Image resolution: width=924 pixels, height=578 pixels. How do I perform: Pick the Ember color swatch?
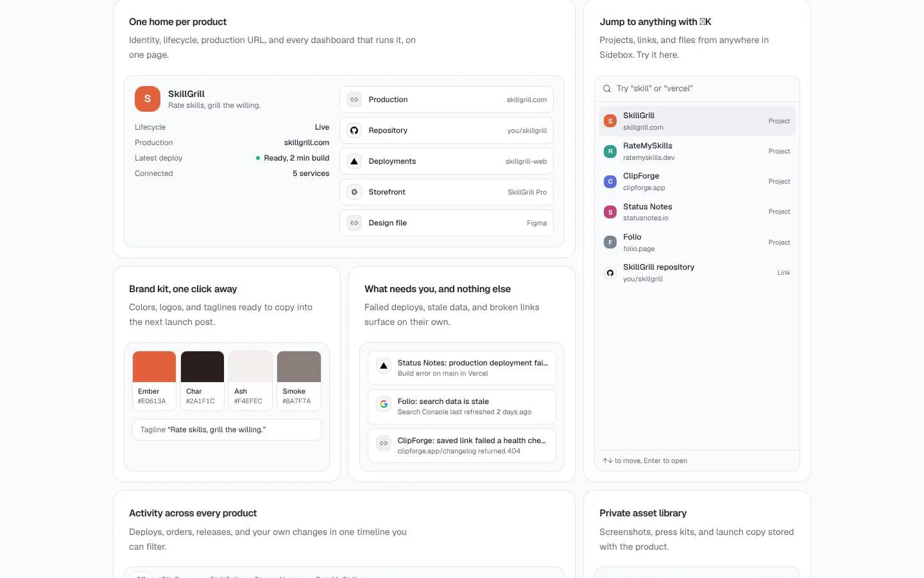pos(154,367)
